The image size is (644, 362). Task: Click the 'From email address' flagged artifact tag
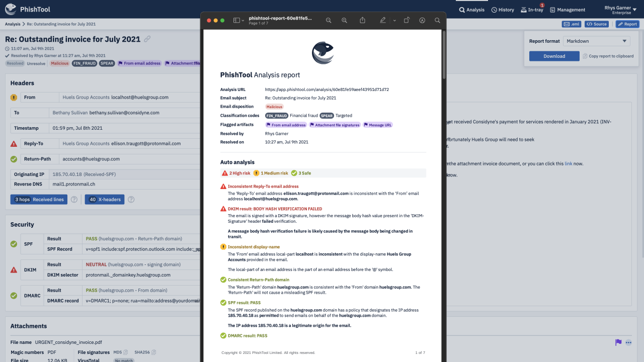click(x=139, y=63)
